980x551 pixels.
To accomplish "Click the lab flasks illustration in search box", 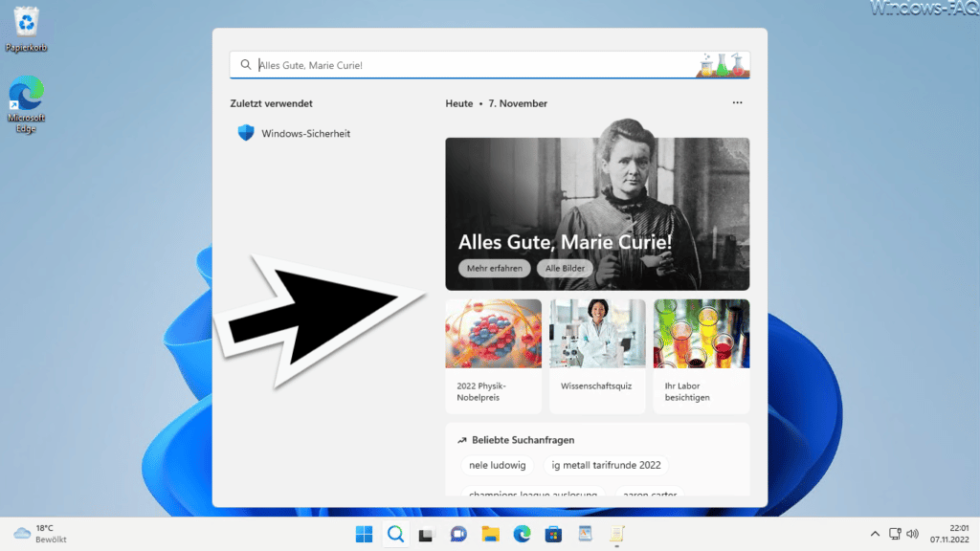I will pos(723,65).
